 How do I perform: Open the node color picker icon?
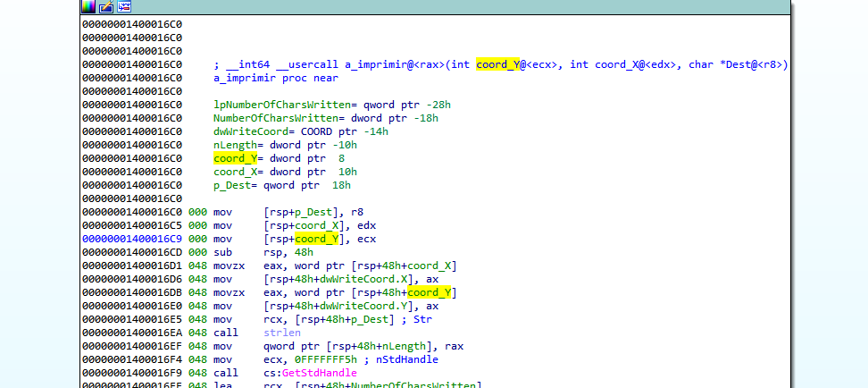[88, 6]
